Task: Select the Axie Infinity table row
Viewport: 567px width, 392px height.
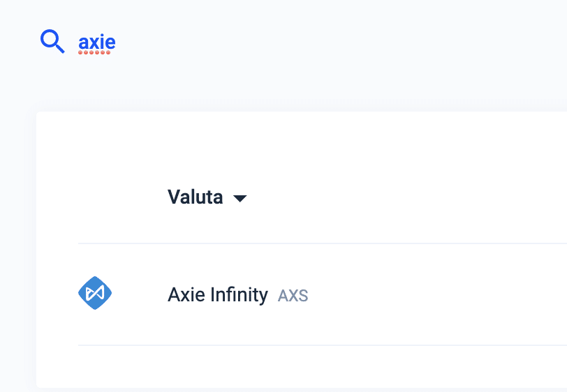Action: pos(419,295)
